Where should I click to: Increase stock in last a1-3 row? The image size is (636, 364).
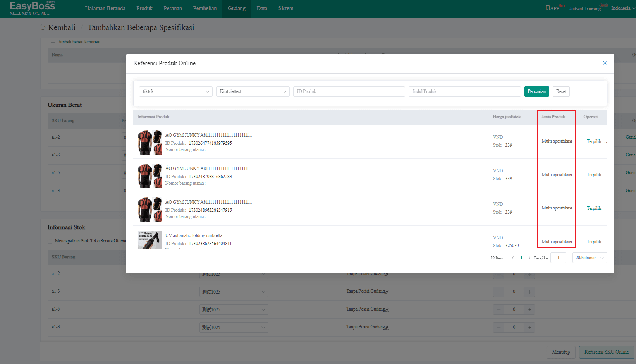click(529, 327)
